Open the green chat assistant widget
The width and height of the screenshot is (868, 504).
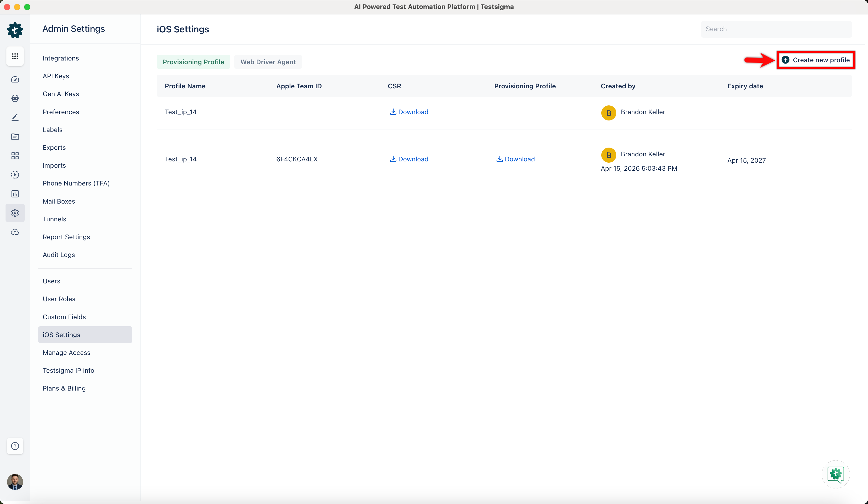pyautogui.click(x=836, y=474)
